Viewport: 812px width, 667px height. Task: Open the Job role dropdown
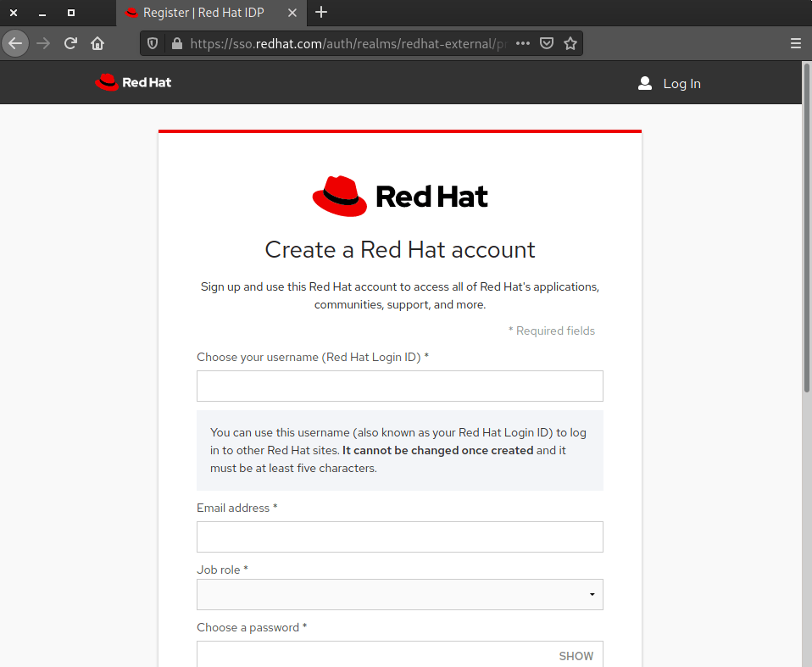click(x=399, y=594)
